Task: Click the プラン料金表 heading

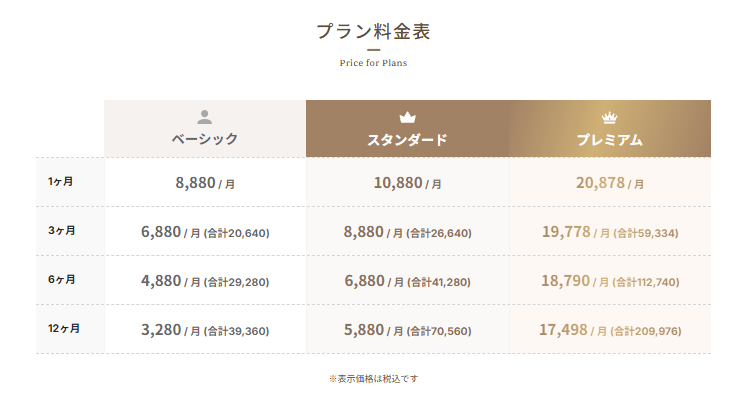Action: [x=373, y=31]
